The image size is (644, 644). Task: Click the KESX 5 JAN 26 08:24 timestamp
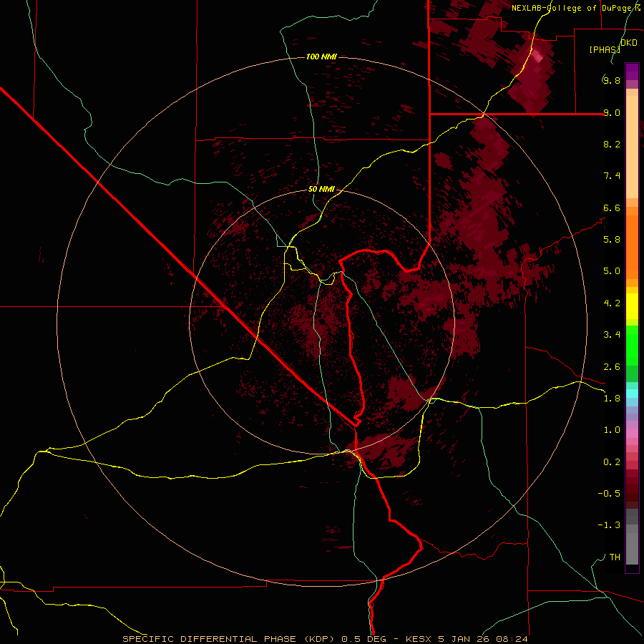(x=467, y=639)
